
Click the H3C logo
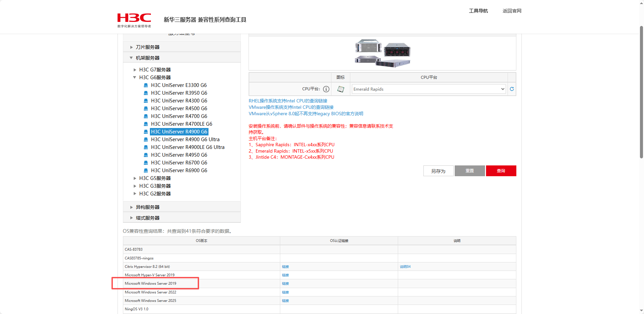pyautogui.click(x=134, y=20)
